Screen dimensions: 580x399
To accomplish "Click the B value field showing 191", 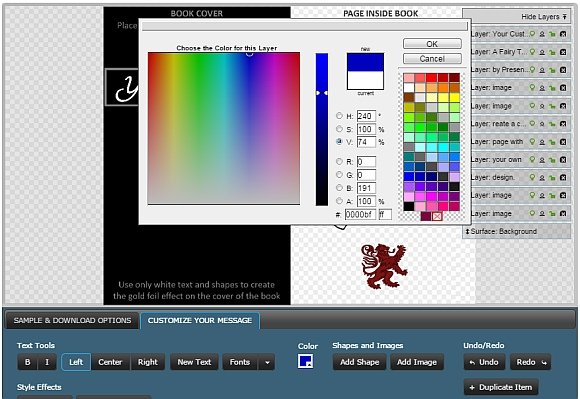I will (366, 188).
